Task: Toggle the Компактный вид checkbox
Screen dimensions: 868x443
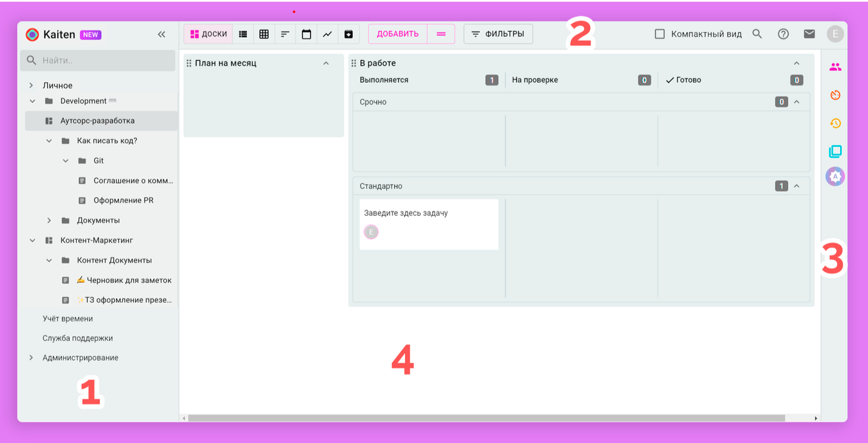Action: coord(660,34)
